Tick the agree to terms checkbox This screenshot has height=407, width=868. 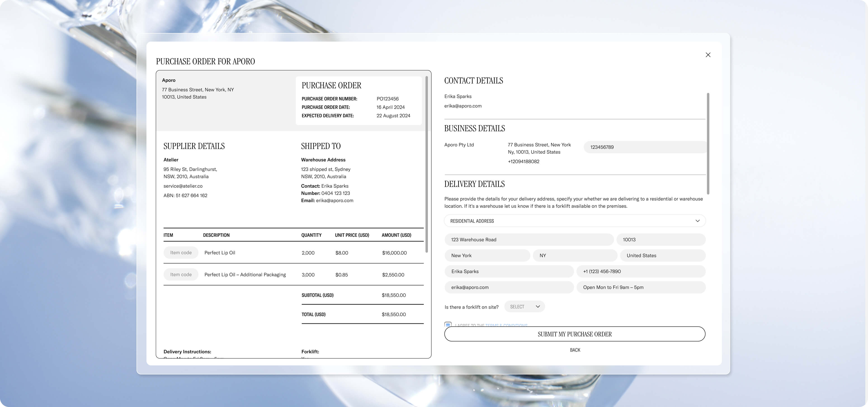[x=448, y=324]
